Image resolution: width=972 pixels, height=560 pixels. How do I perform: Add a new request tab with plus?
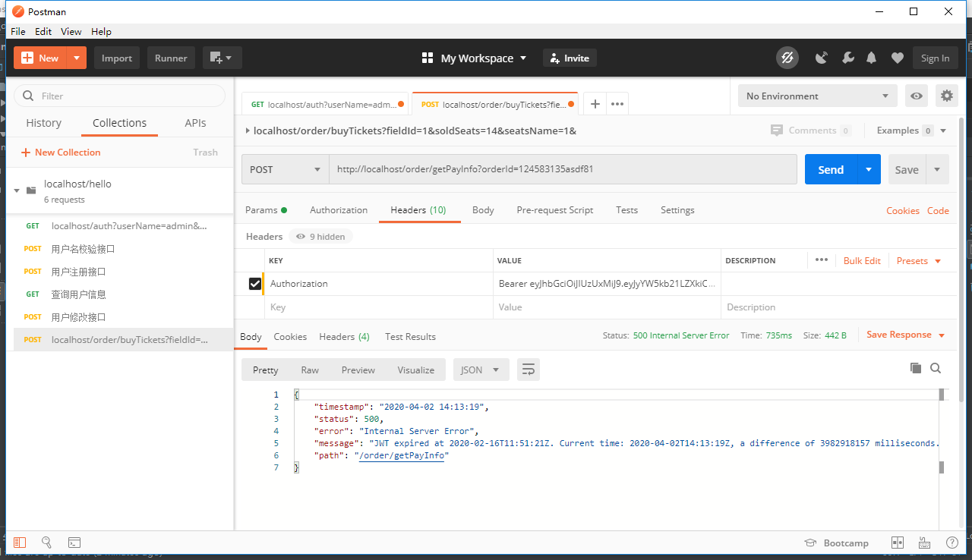595,104
